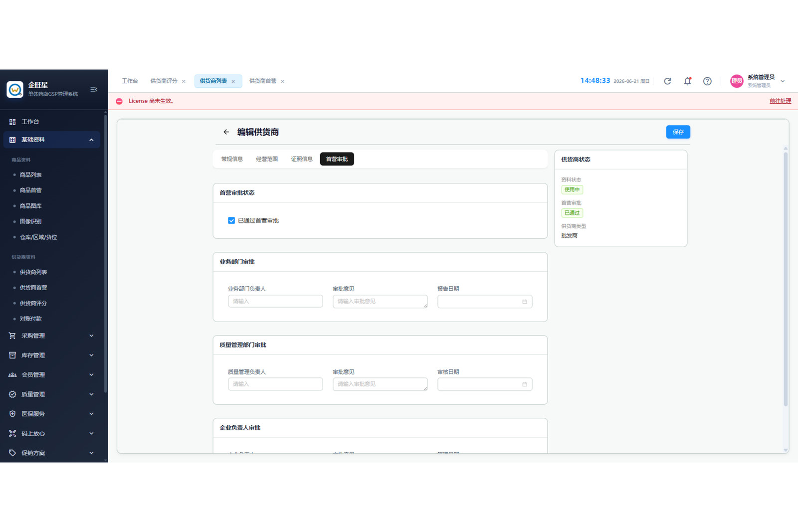Click the 使用中 status tag
The width and height of the screenshot is (798, 532).
pos(572,189)
